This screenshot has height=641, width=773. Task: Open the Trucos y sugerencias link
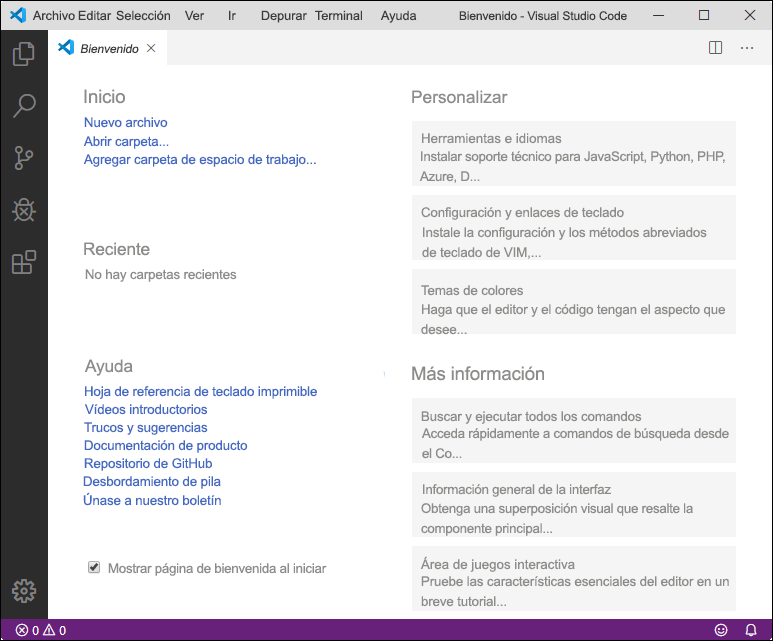pyautogui.click(x=145, y=427)
